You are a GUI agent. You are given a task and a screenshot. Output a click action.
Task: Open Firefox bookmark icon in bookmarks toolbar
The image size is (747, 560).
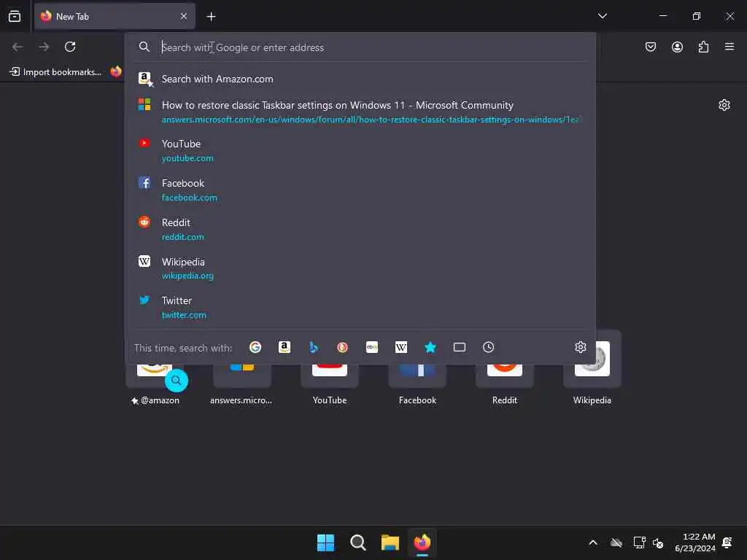pyautogui.click(x=116, y=72)
